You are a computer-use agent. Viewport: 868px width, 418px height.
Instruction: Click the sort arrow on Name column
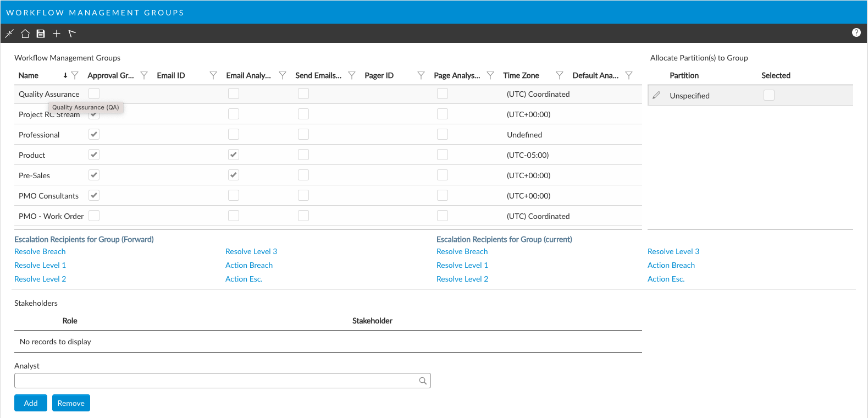point(65,75)
